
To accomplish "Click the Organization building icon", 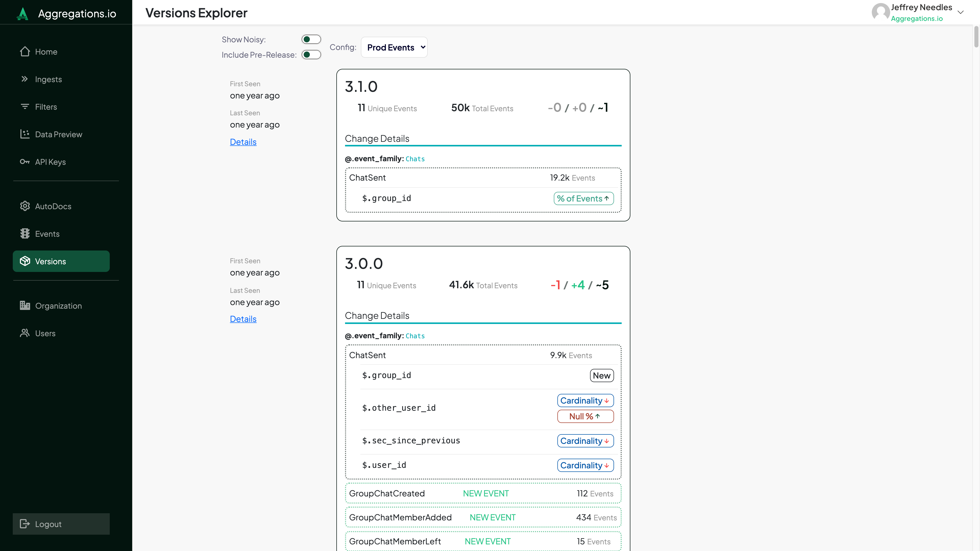I will click(25, 306).
